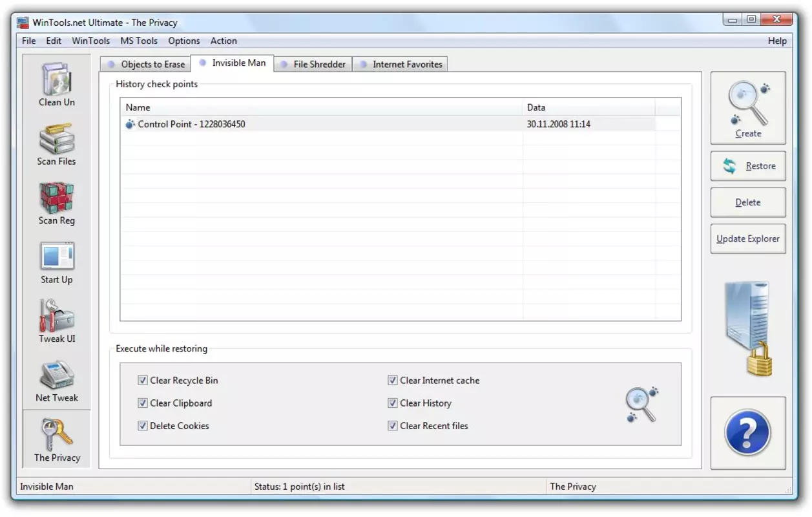
Task: Maximize the WinTools.net window
Action: pos(751,19)
